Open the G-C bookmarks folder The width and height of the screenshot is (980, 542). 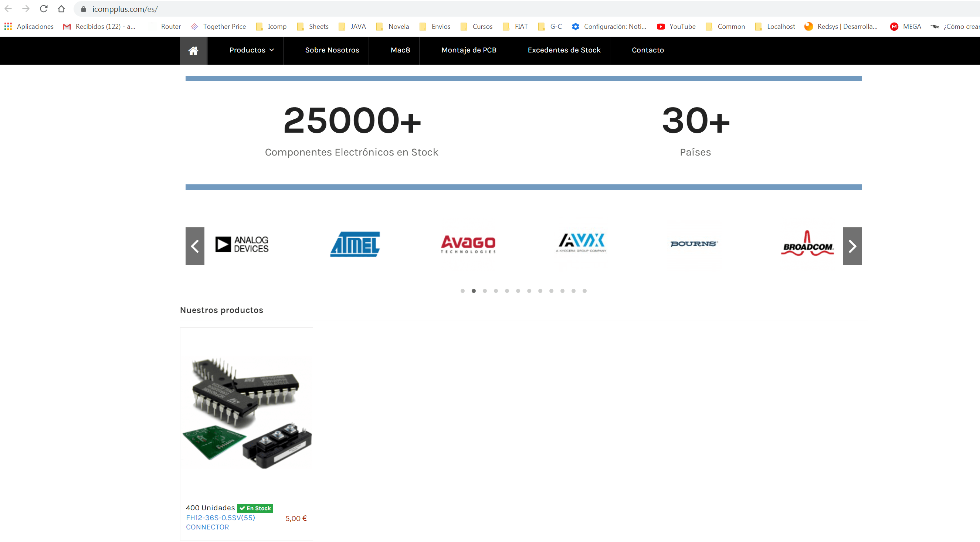click(550, 26)
